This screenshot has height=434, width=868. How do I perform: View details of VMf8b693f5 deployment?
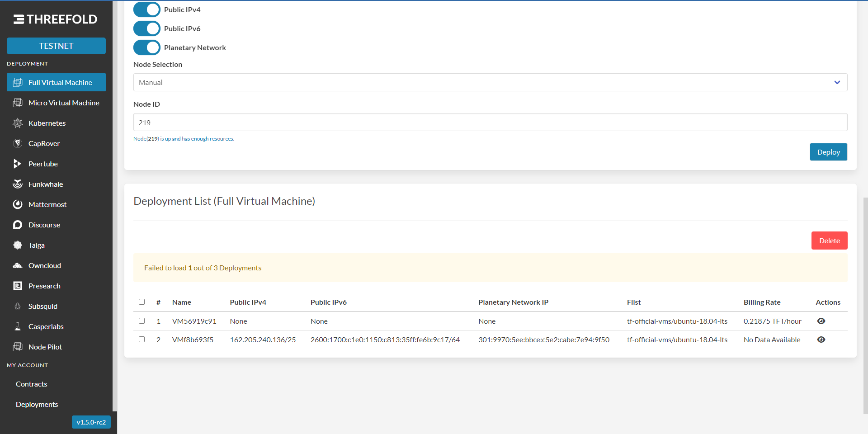click(821, 340)
